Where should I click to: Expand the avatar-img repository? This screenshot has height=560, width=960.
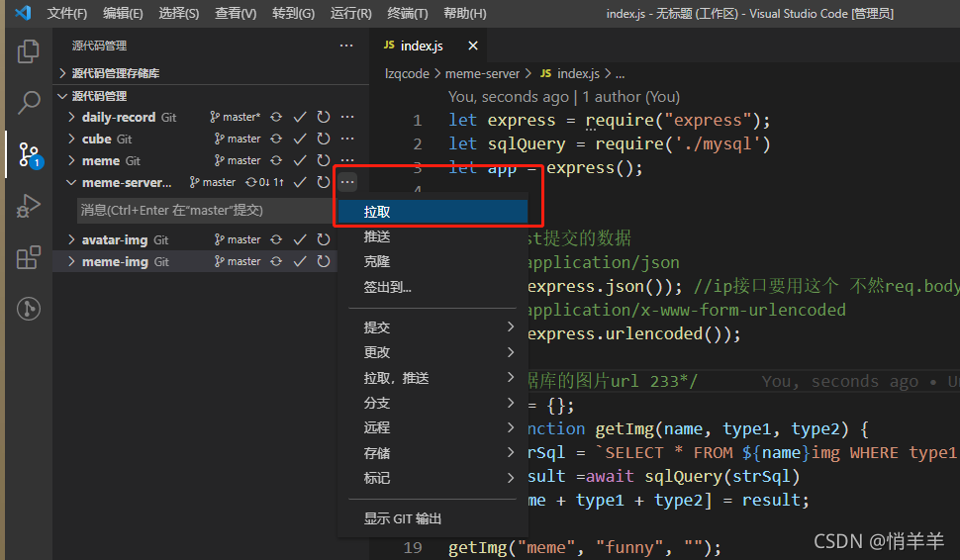pyautogui.click(x=71, y=239)
